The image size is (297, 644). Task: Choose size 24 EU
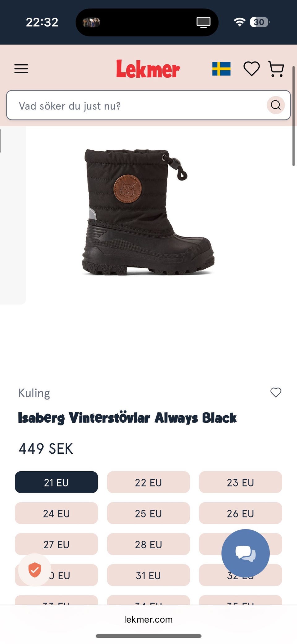click(x=56, y=513)
